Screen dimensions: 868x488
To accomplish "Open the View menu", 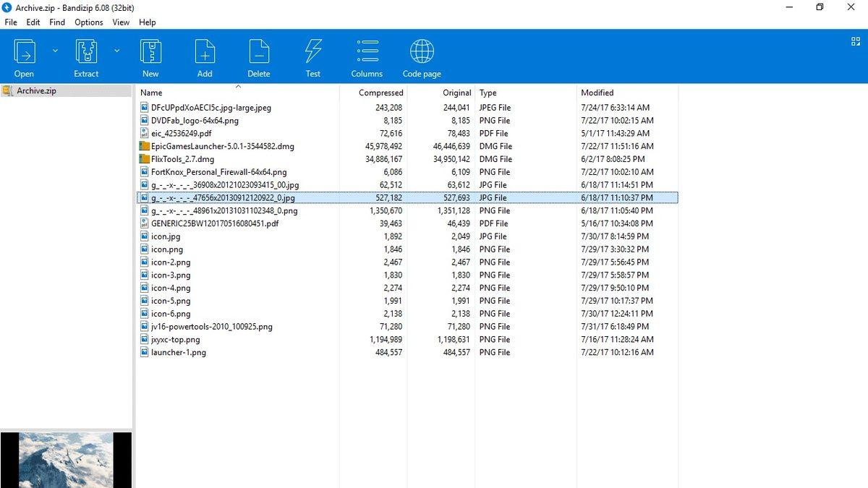I will coord(120,22).
